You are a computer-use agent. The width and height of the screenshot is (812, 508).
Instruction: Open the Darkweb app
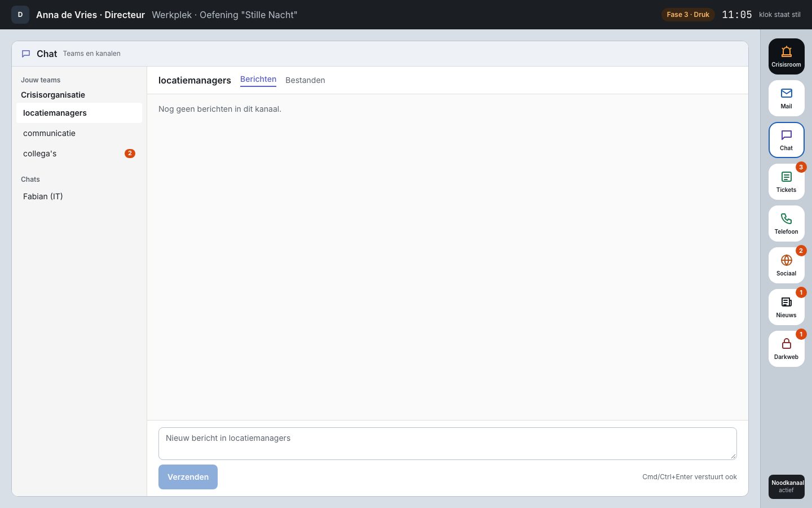[786, 349]
